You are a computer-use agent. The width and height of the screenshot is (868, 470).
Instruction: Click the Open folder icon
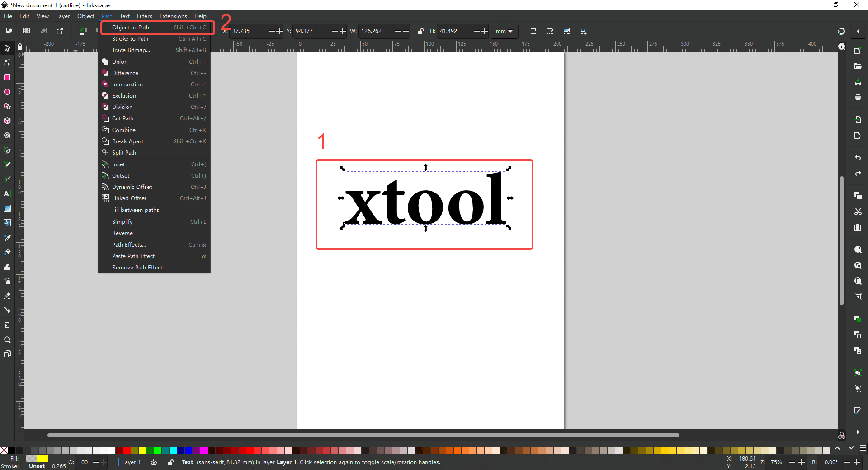858,66
